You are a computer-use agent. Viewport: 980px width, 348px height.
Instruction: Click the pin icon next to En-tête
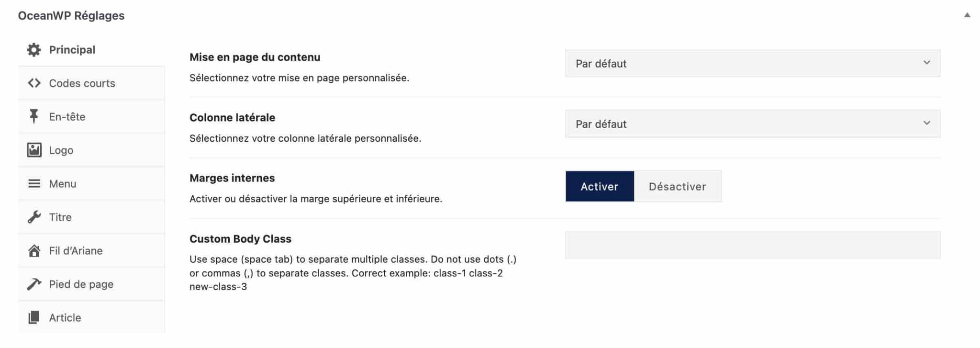click(x=33, y=116)
